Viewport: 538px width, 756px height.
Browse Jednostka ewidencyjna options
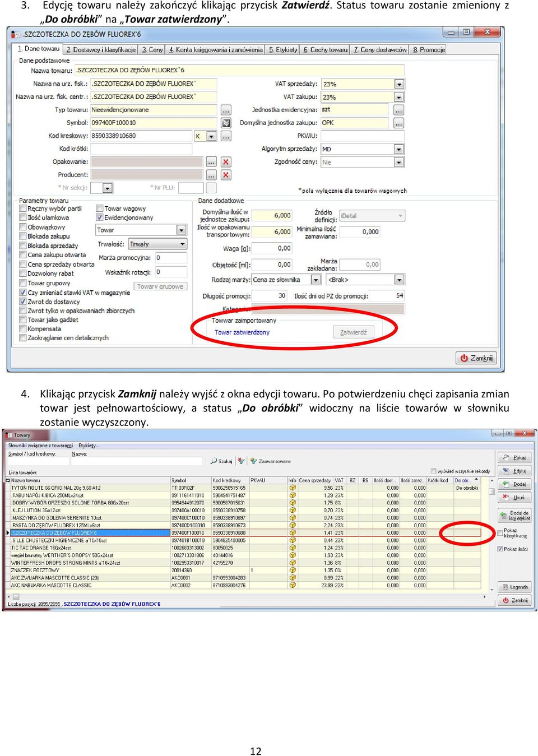(x=398, y=110)
